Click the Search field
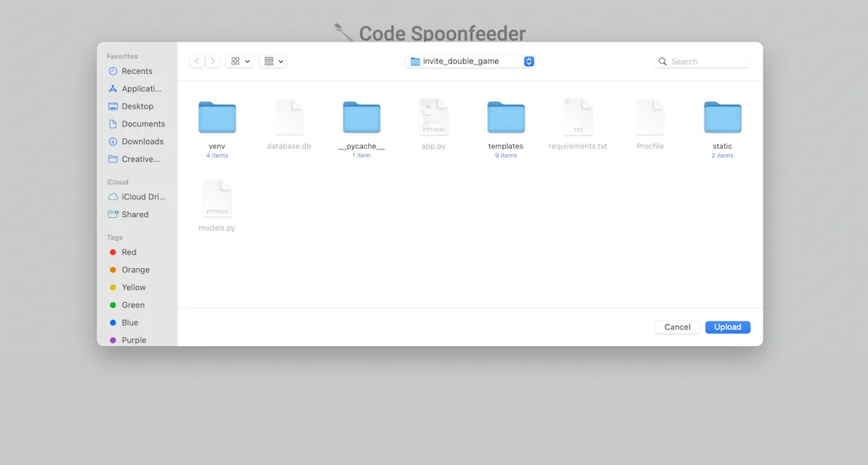Viewport: 868px width, 465px height. click(702, 62)
